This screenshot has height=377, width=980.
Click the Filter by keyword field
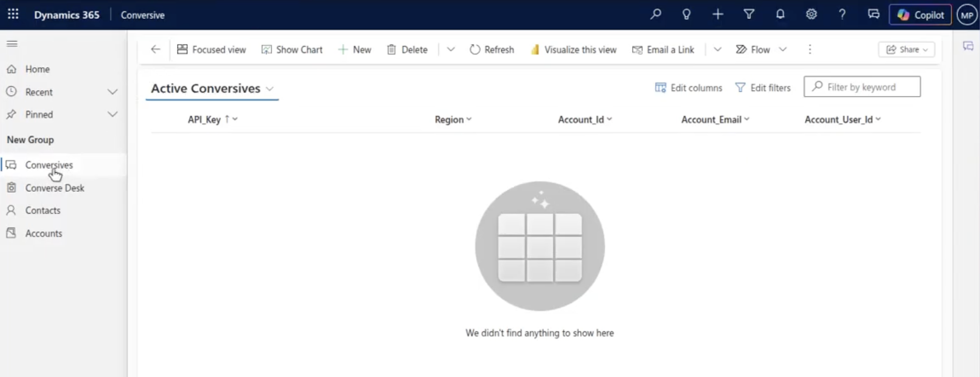tap(862, 87)
